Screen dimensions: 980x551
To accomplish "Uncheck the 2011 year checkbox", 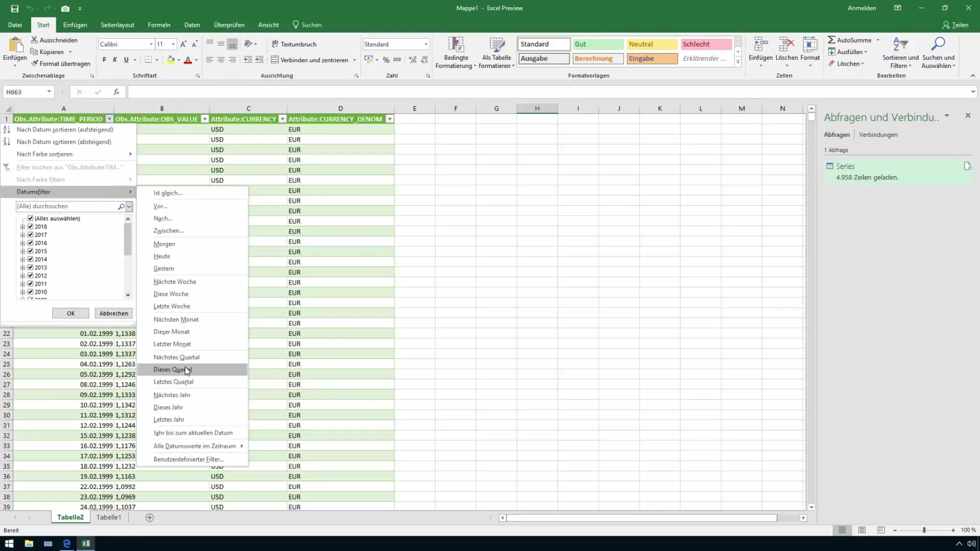I will (30, 284).
